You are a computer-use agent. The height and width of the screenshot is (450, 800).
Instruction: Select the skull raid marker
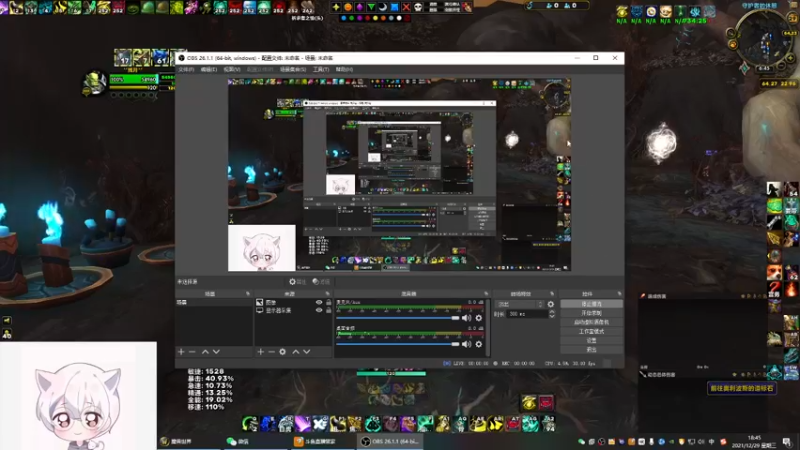418,7
